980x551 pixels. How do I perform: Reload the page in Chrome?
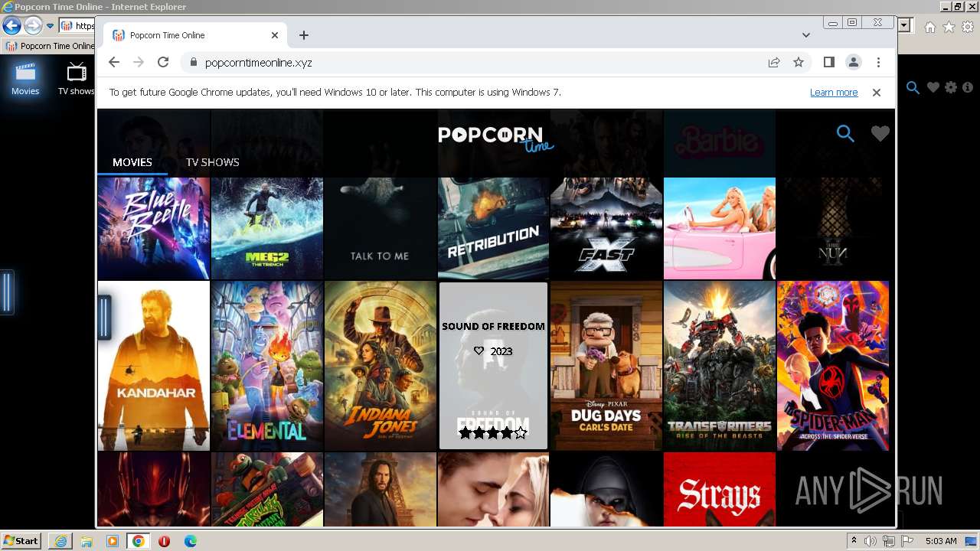162,63
